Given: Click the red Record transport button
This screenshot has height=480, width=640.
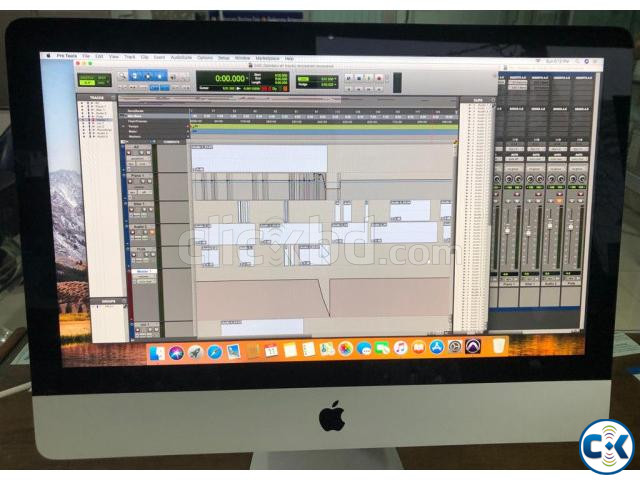Looking at the screenshot, I should pyautogui.click(x=379, y=78).
